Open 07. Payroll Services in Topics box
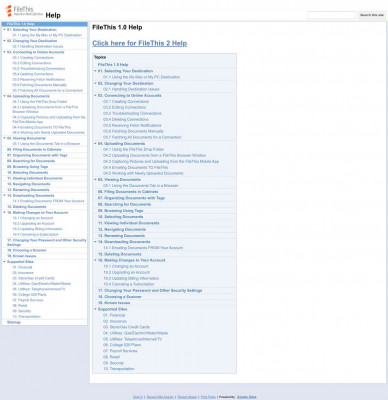Screen dimensions: 388x400 [x=120, y=351]
